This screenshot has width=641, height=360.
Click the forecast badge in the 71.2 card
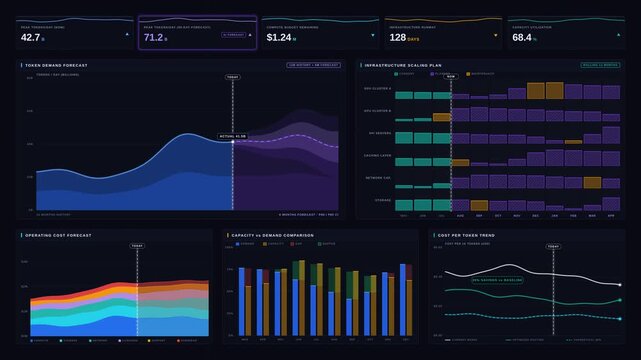click(233, 35)
